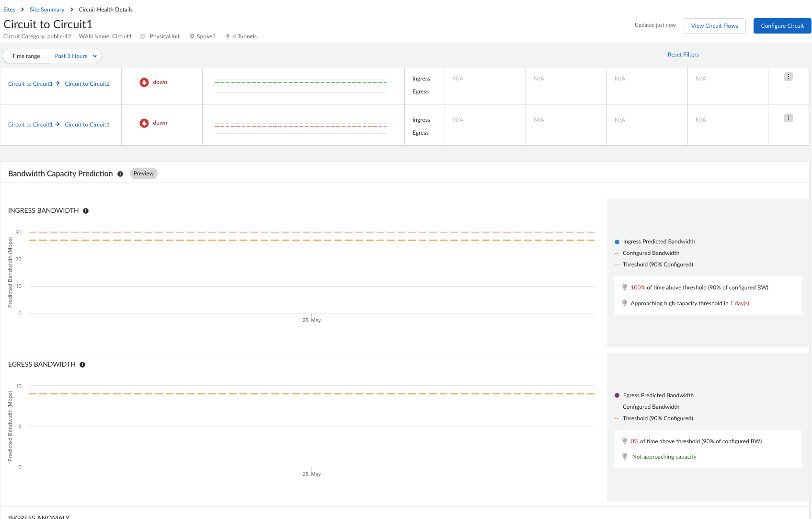This screenshot has height=519, width=812.
Task: Open the Past 3 Hours time range dropdown
Action: [76, 56]
